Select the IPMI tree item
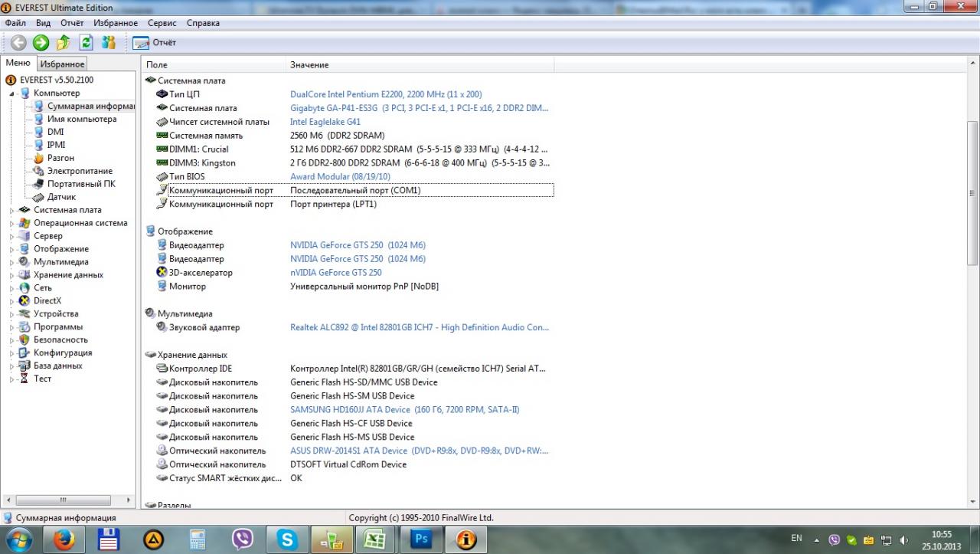This screenshot has width=980, height=554. point(56,145)
